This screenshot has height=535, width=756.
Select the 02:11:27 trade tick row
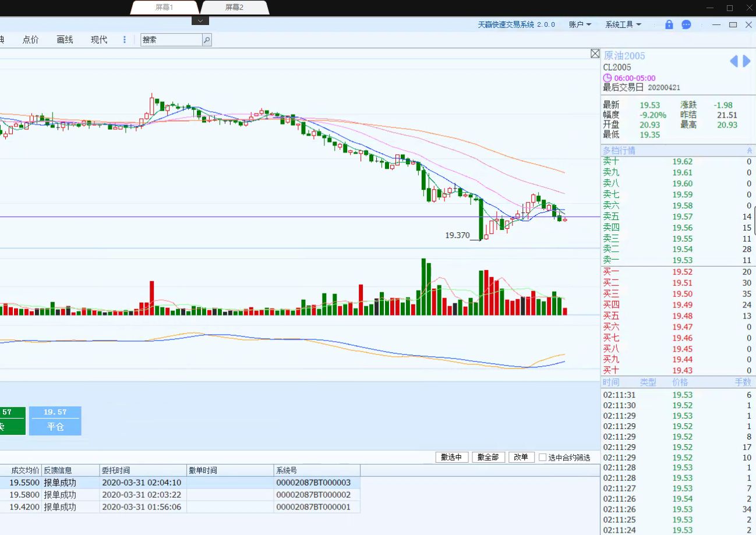click(678, 488)
